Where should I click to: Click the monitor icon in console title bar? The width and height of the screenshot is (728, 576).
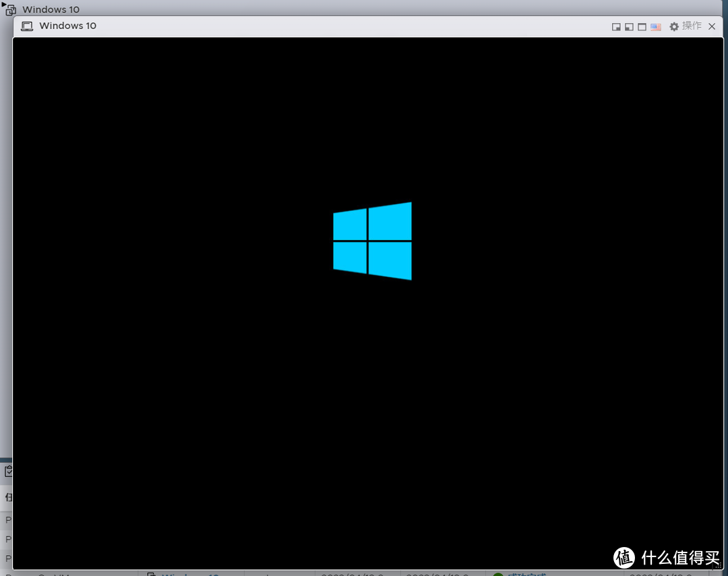click(x=27, y=26)
